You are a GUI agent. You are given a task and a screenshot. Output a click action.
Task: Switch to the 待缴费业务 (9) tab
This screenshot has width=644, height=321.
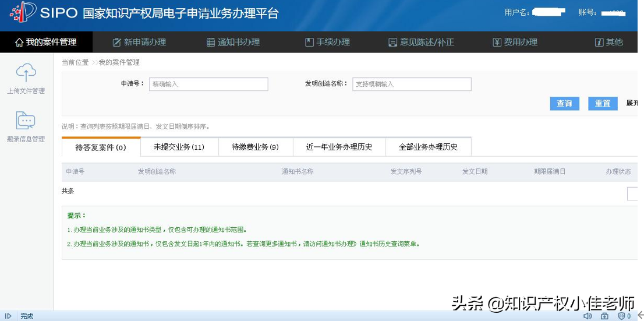pyautogui.click(x=256, y=147)
